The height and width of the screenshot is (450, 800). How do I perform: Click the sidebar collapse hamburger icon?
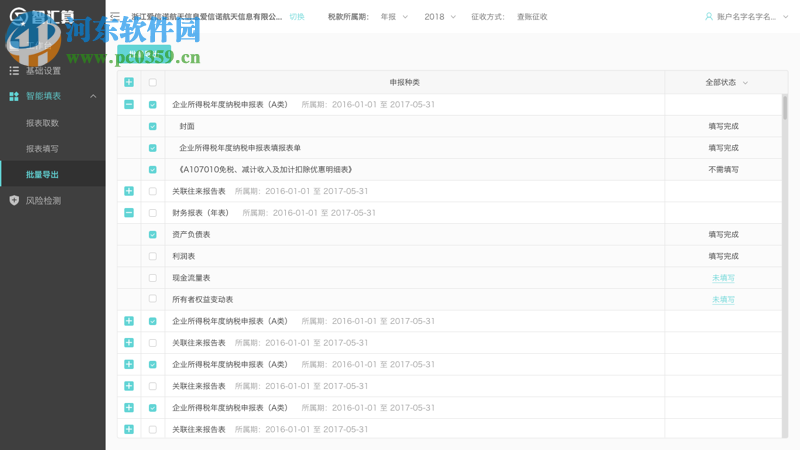pos(115,16)
